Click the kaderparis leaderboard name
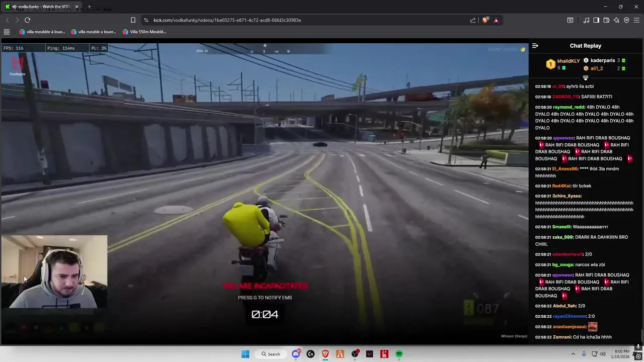The image size is (644, 362). pyautogui.click(x=603, y=60)
